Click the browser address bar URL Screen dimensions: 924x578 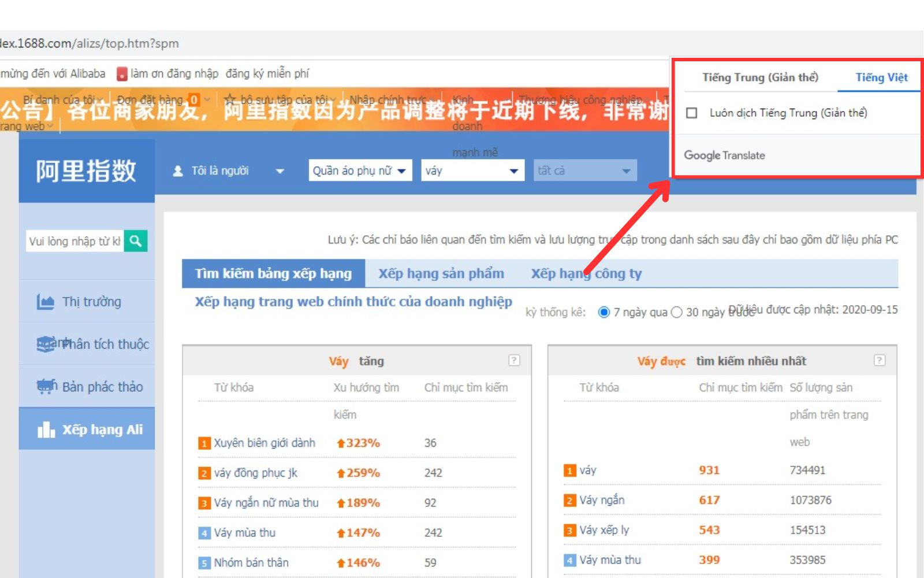(90, 43)
